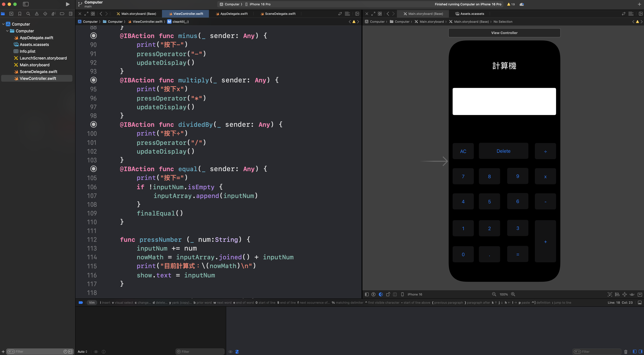This screenshot has height=355, width=644.
Task: Click Update Frames button in canvas bar
Action: 610,294
